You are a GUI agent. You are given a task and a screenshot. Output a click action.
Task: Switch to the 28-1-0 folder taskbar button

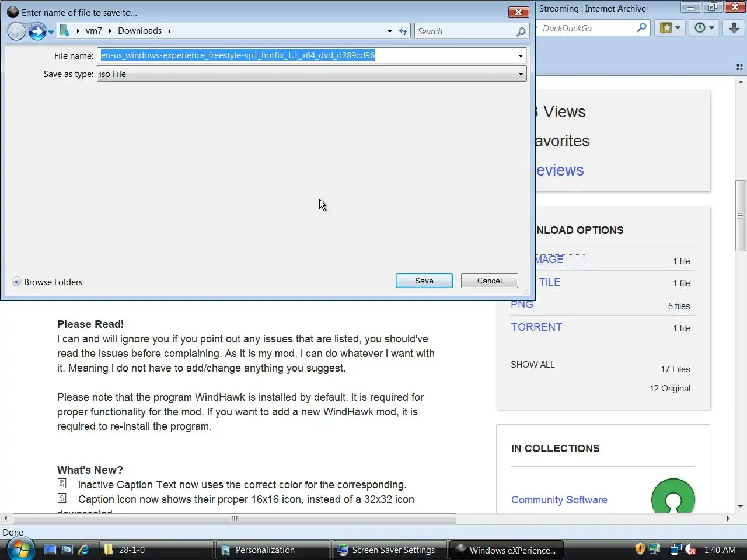click(x=156, y=549)
